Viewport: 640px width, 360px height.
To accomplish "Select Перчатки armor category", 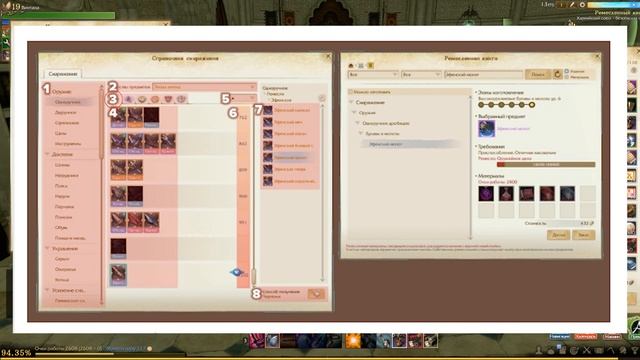I will point(64,207).
